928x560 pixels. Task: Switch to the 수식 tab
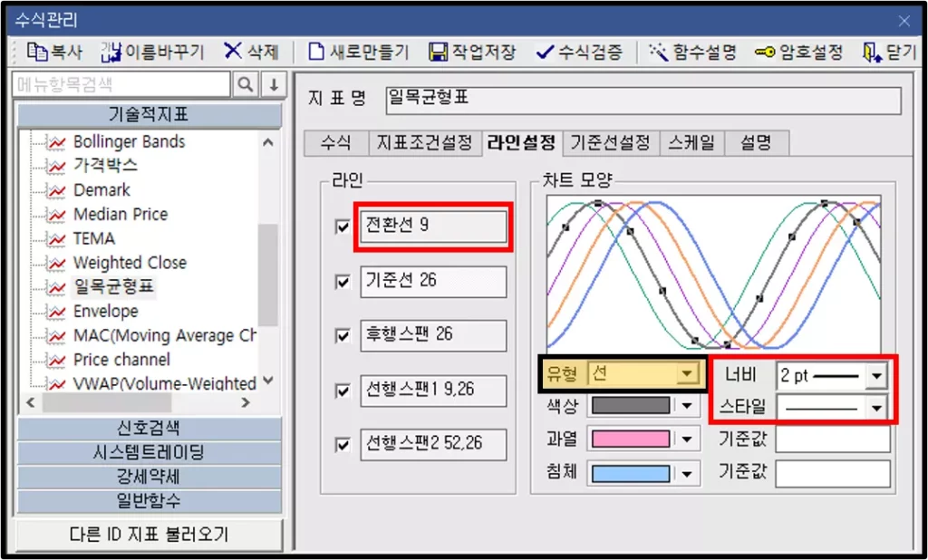335,142
